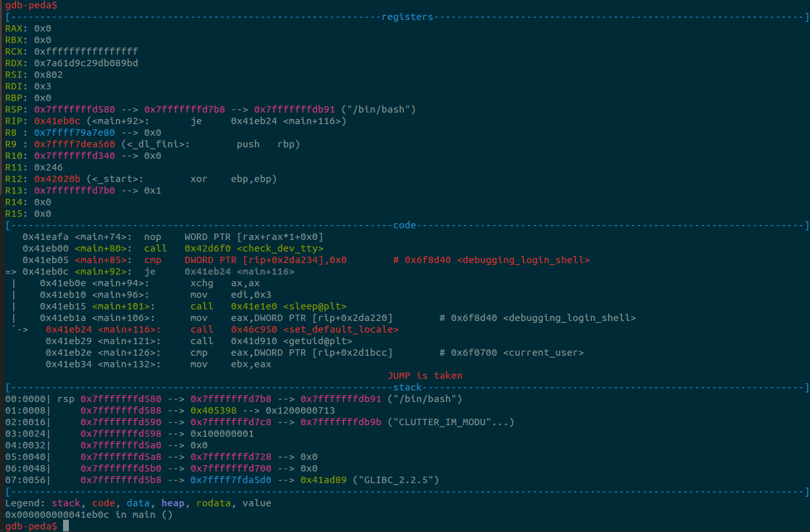Click the "rodata" word in the Legend

click(214, 503)
